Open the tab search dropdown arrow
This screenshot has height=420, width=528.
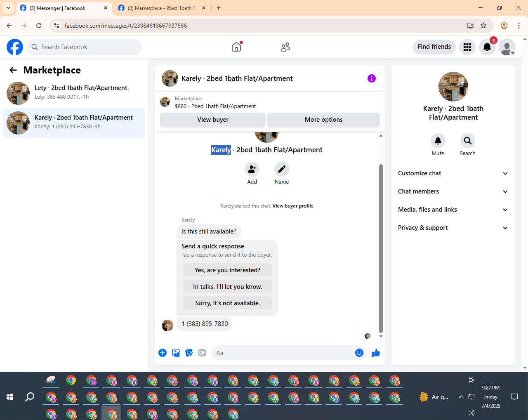8,8
